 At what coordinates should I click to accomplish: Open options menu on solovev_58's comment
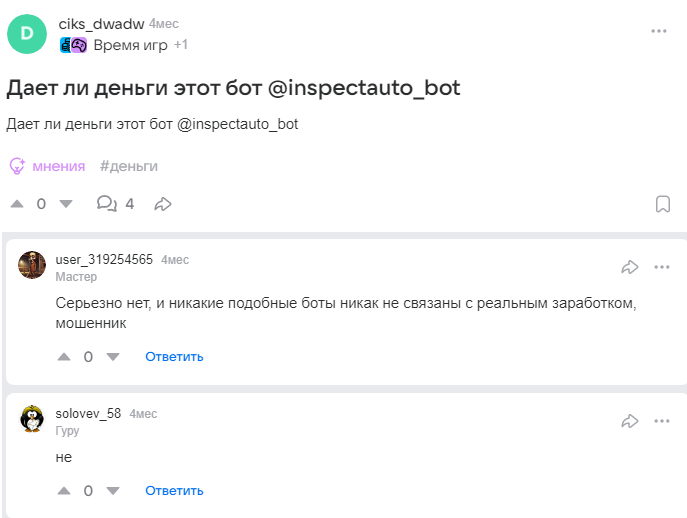662,421
